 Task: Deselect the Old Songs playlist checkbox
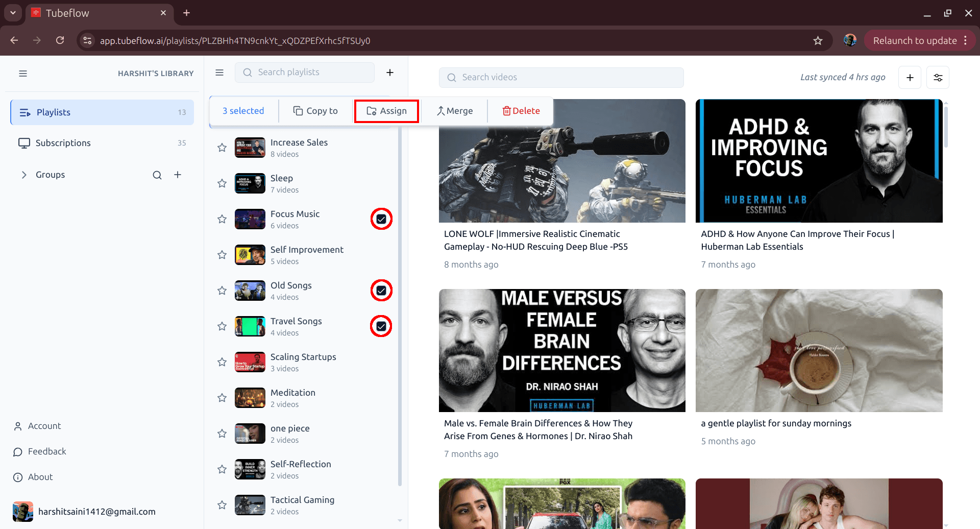[x=381, y=290]
